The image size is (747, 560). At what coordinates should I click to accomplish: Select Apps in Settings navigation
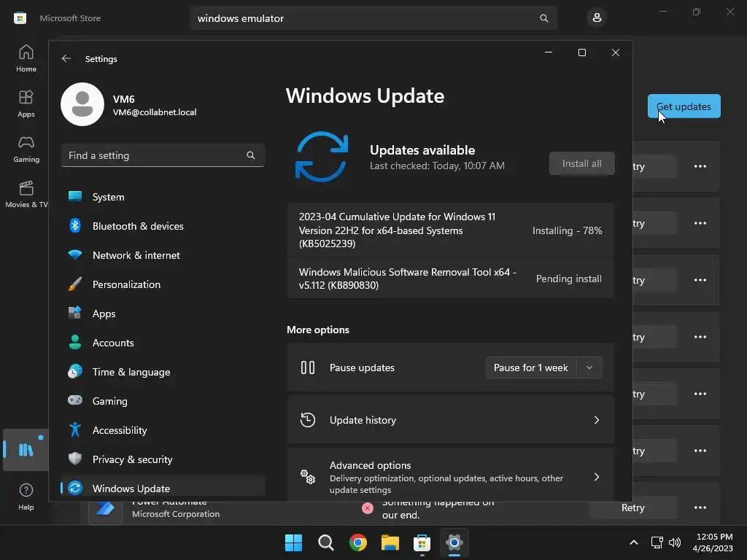pyautogui.click(x=163, y=314)
